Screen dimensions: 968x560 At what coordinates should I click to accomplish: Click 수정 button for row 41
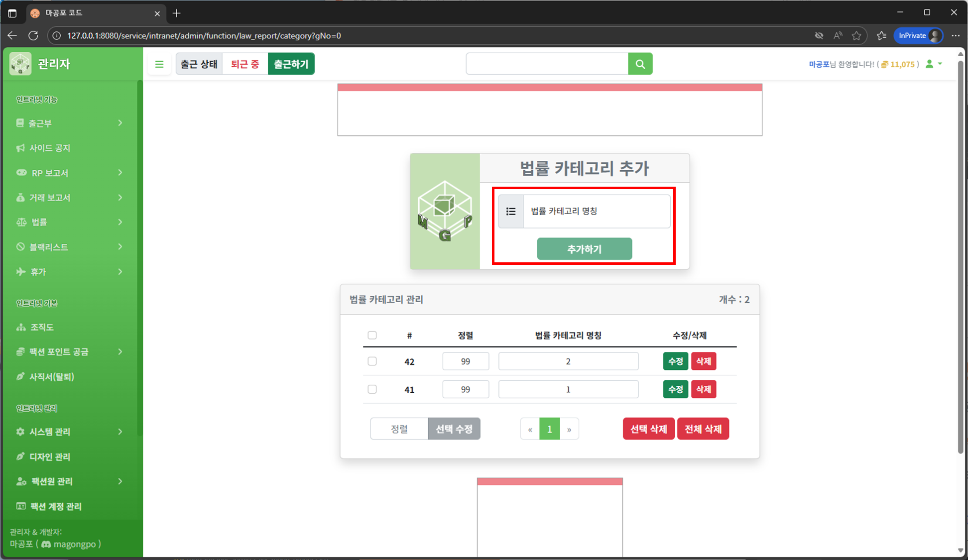click(676, 389)
